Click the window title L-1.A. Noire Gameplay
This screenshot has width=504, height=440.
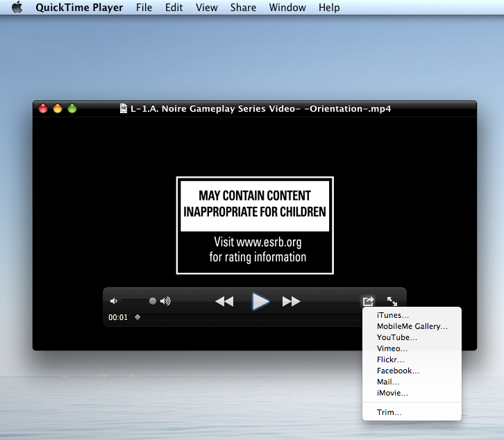(x=261, y=109)
